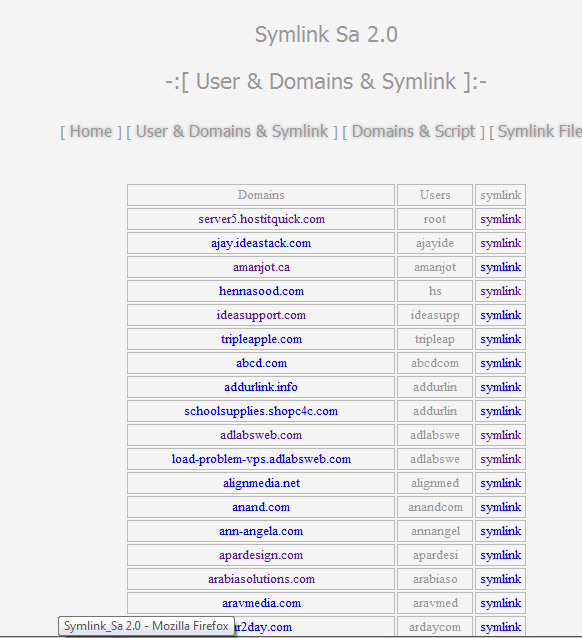The height and width of the screenshot is (638, 582).
Task: Open ajay.ideastack.com domain link
Action: pos(261,243)
